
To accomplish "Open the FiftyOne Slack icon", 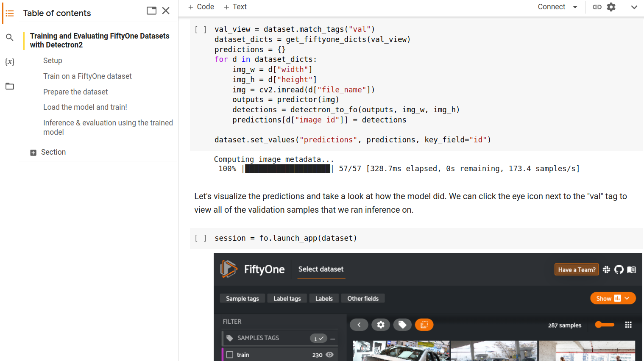I will tap(606, 269).
